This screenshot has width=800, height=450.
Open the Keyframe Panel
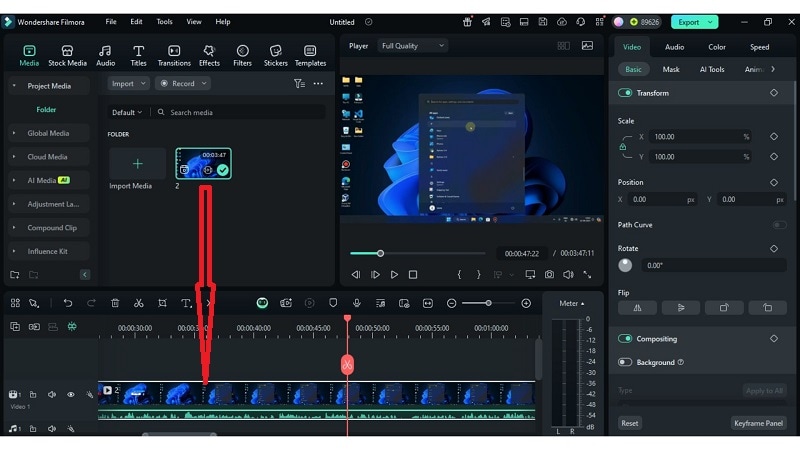[758, 423]
